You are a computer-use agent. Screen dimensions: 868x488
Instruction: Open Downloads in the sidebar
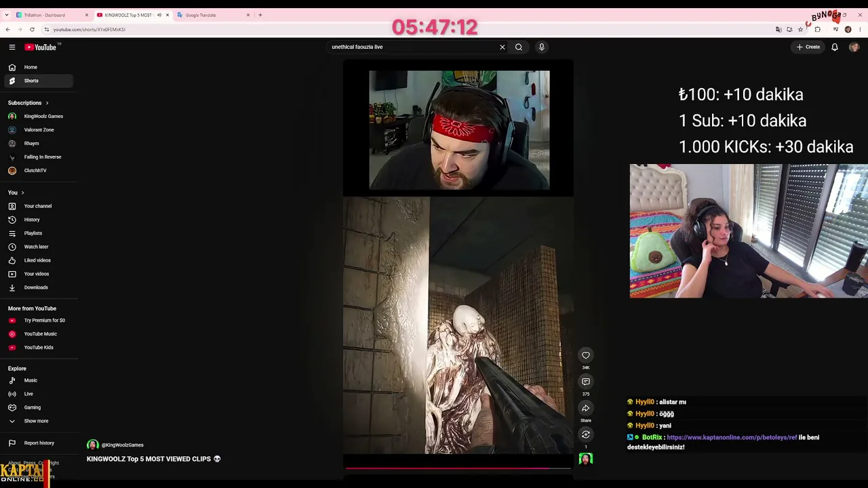click(x=38, y=287)
